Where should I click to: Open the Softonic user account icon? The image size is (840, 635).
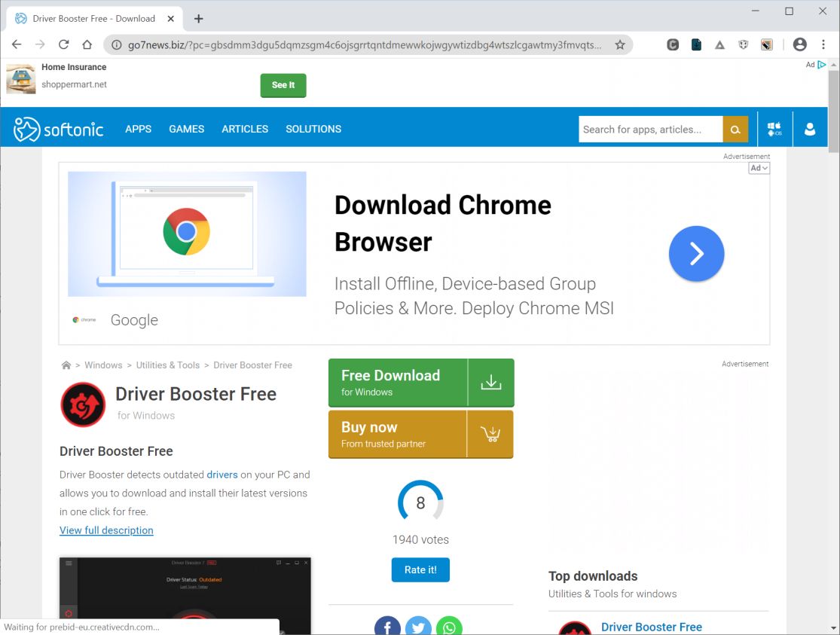tap(810, 129)
